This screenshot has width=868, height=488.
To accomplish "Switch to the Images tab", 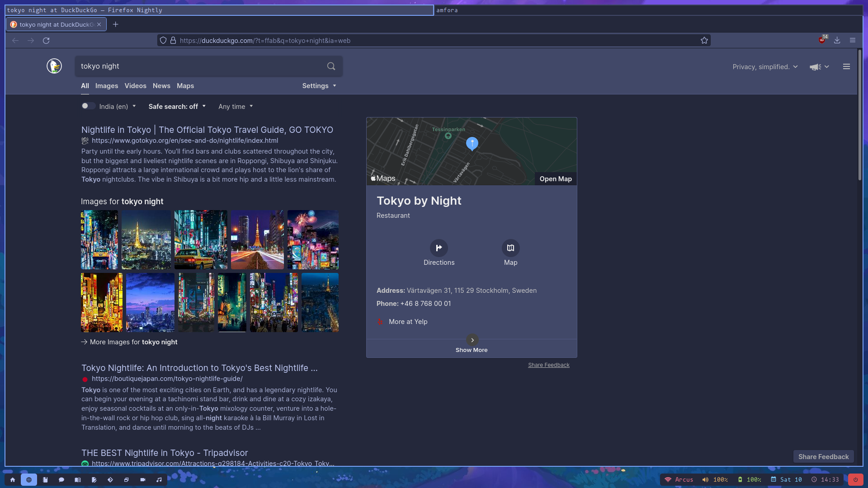I will pyautogui.click(x=107, y=86).
